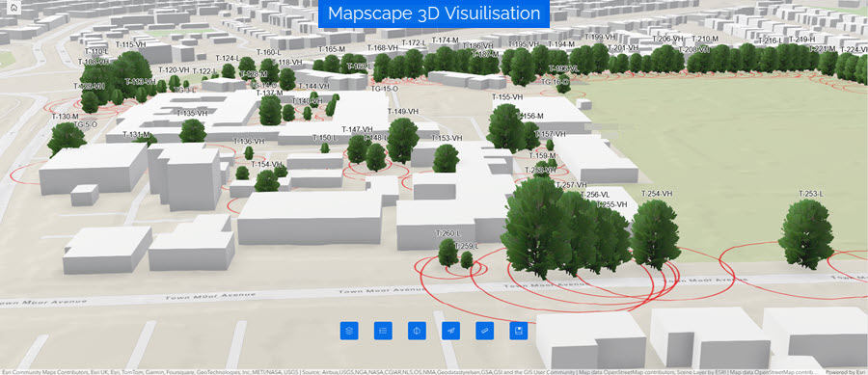This screenshot has width=868, height=375.
Task: Click the home view icon
Action: (x=14, y=8)
